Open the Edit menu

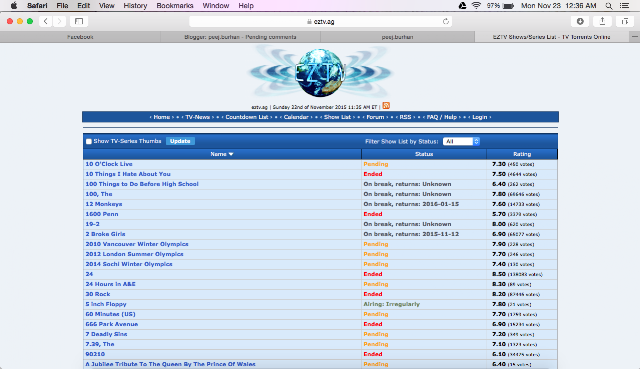click(84, 6)
